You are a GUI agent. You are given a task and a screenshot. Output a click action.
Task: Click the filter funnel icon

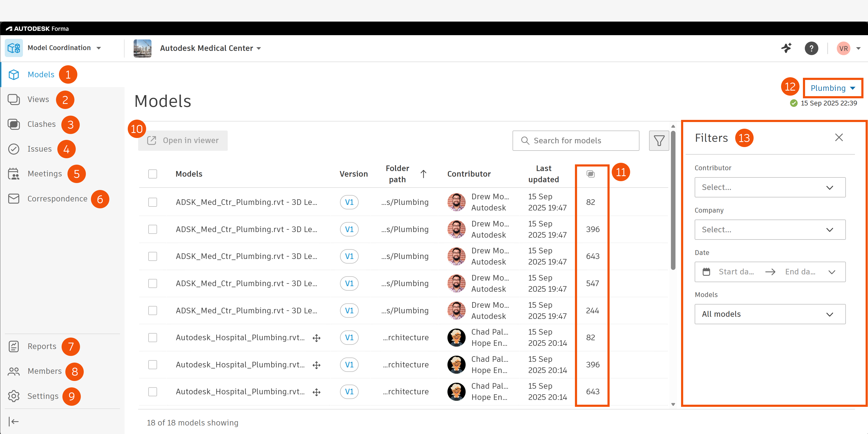click(x=659, y=140)
